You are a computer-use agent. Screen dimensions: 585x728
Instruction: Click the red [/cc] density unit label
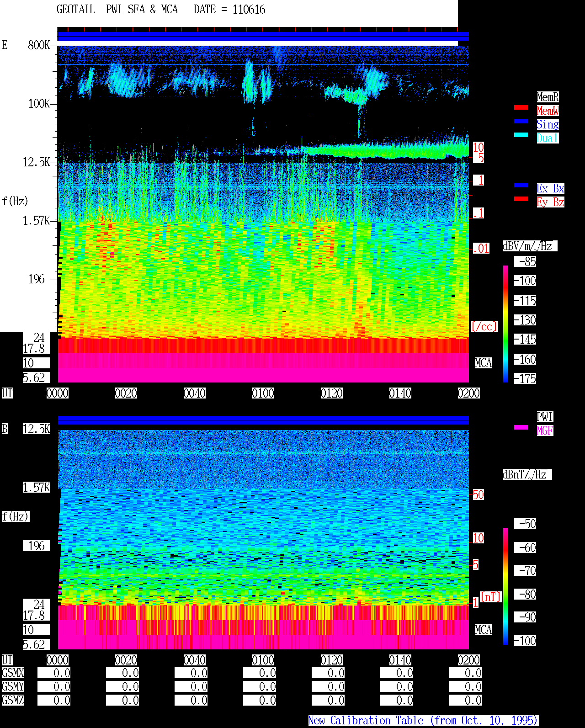point(484,326)
